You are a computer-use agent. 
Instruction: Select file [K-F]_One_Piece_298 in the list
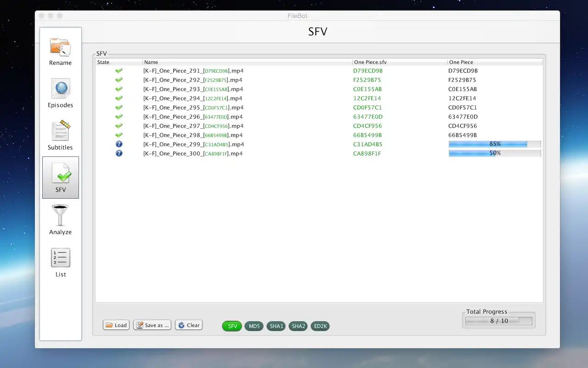pos(193,135)
